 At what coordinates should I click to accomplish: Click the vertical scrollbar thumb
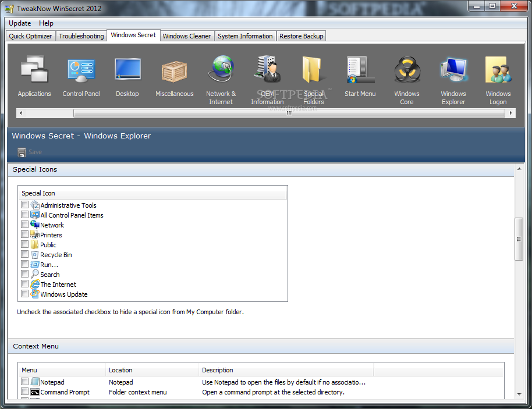tap(519, 239)
